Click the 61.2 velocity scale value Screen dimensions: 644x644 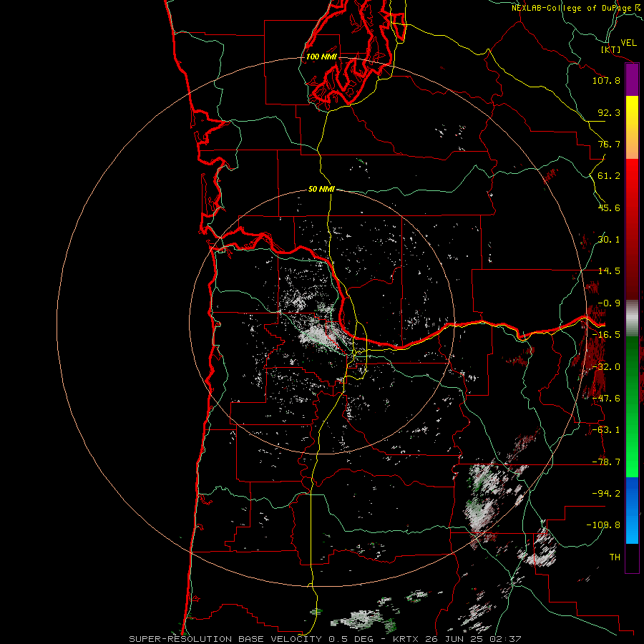click(609, 176)
